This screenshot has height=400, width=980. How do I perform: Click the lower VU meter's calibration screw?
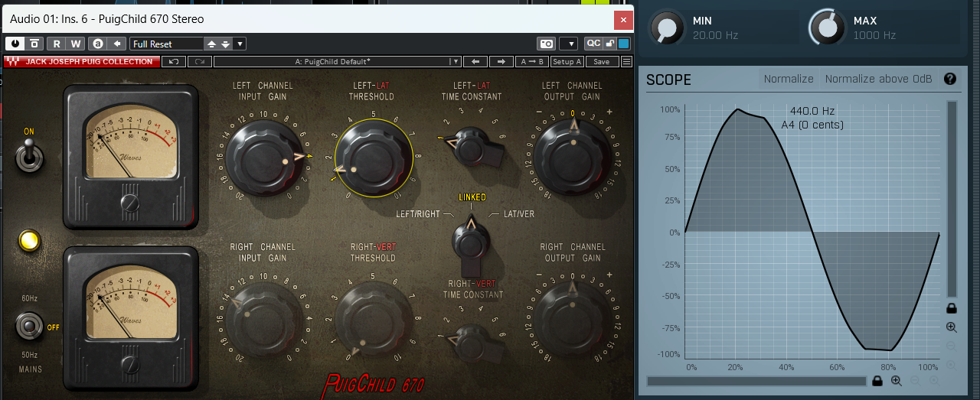coord(130,363)
